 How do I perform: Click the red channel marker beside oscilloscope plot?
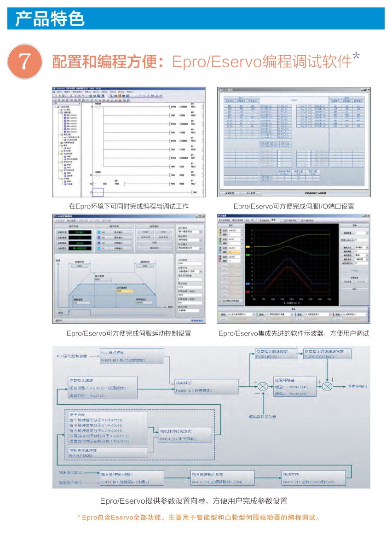click(248, 292)
